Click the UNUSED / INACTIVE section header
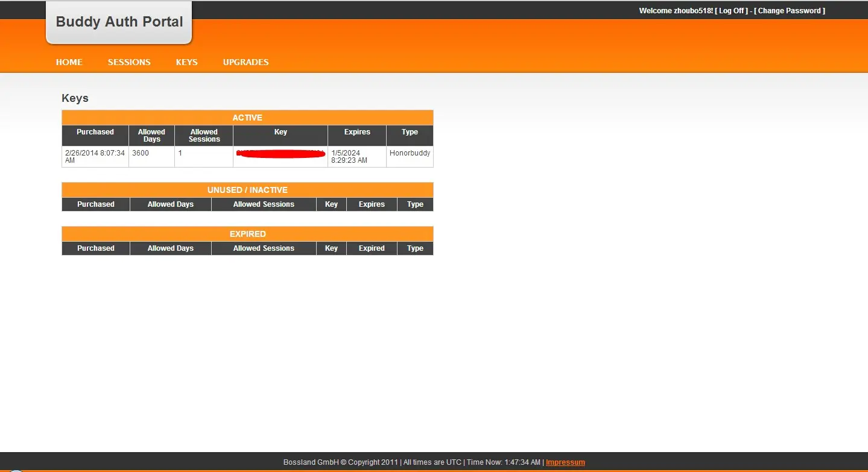 click(x=247, y=190)
